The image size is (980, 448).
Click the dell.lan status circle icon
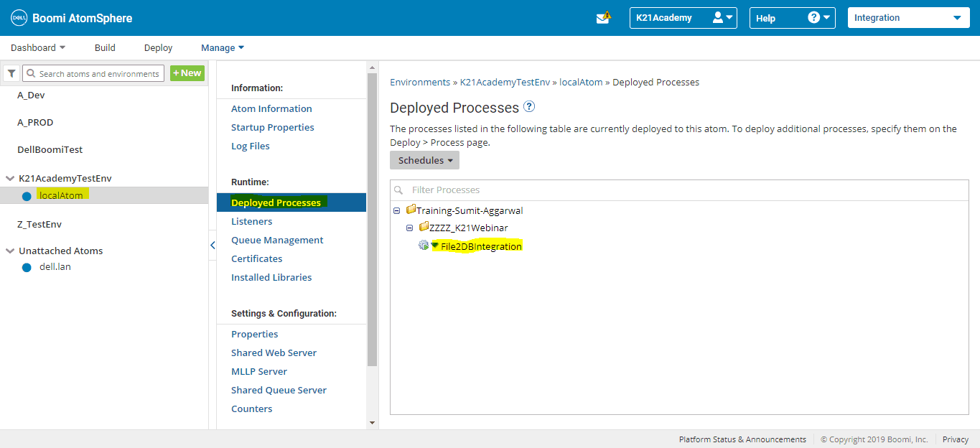27,267
